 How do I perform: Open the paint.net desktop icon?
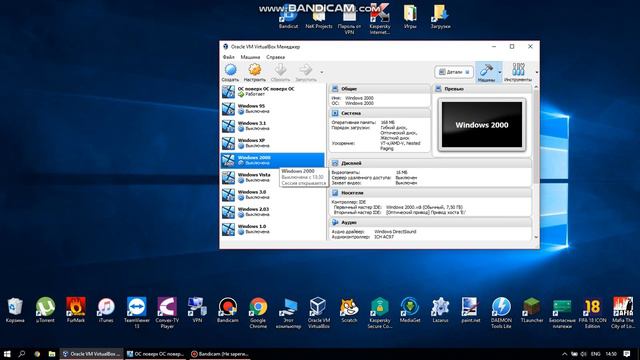471,310
